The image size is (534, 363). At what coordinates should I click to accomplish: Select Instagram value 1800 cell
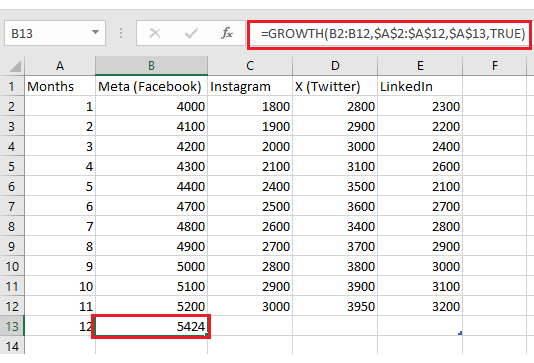coord(250,107)
